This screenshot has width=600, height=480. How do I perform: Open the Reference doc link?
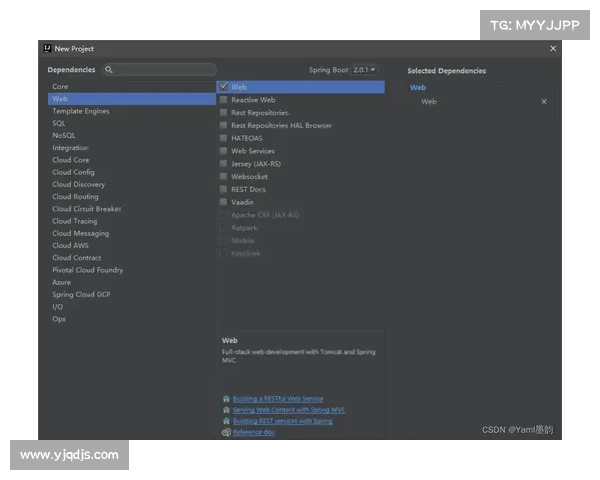click(254, 432)
